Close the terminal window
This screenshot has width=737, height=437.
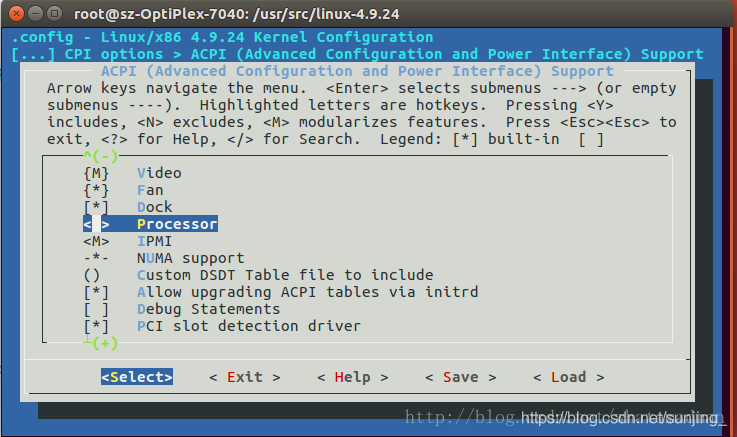click(16, 14)
